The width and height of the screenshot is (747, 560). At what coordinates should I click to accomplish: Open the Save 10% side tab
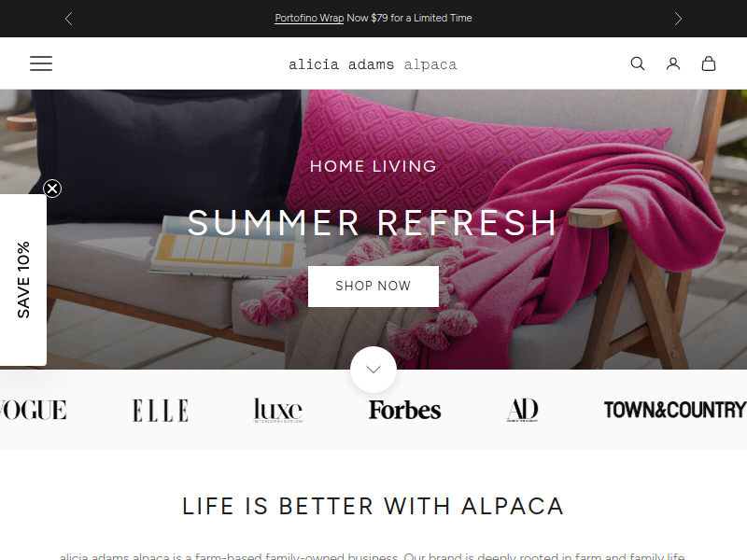pos(22,280)
